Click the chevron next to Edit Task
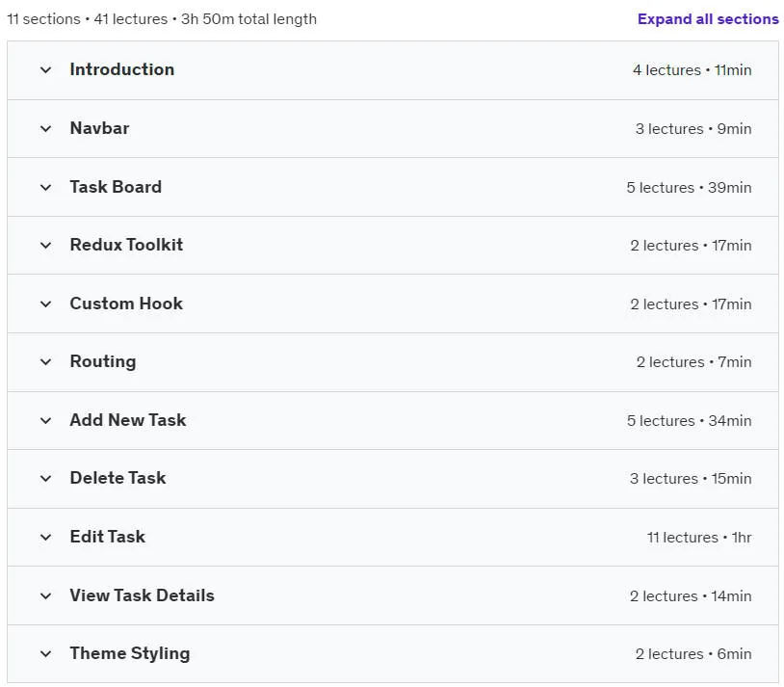The width and height of the screenshot is (784, 687). pyautogui.click(x=45, y=538)
